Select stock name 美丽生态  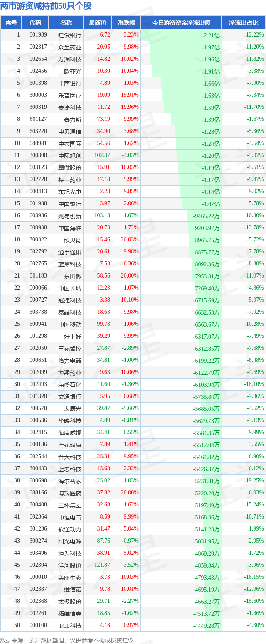point(70,578)
